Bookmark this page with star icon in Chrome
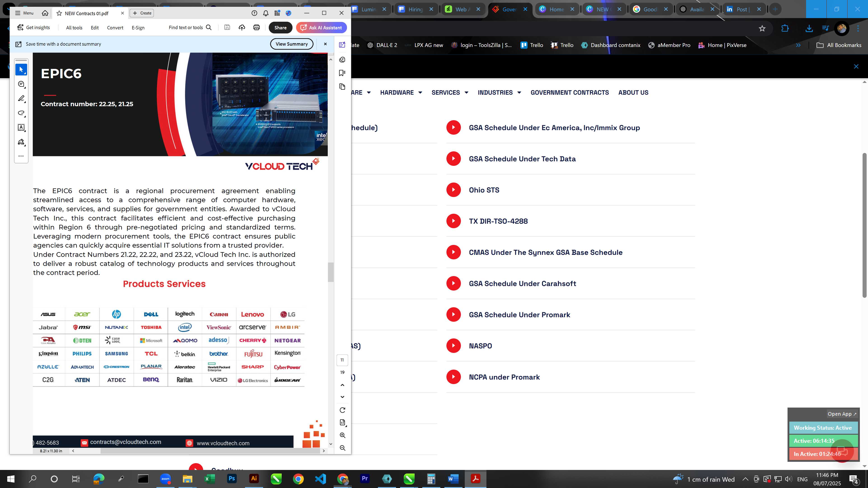868x488 pixels. coord(762,29)
